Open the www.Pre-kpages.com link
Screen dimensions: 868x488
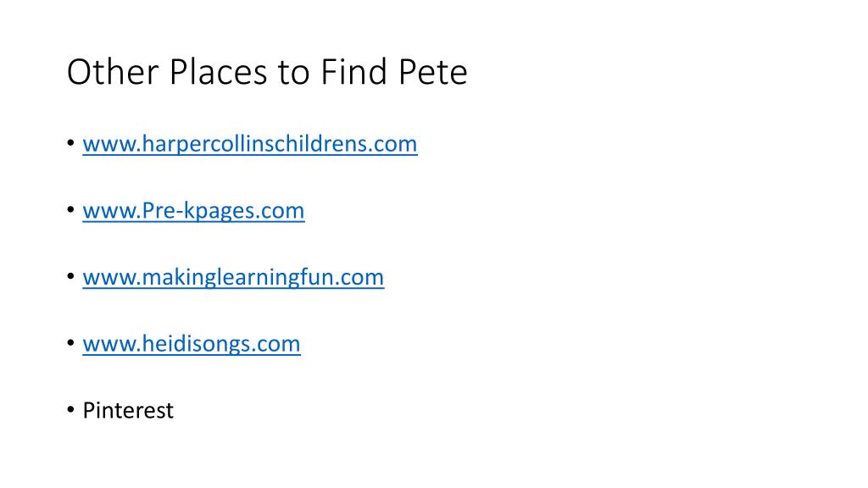pyautogui.click(x=193, y=211)
